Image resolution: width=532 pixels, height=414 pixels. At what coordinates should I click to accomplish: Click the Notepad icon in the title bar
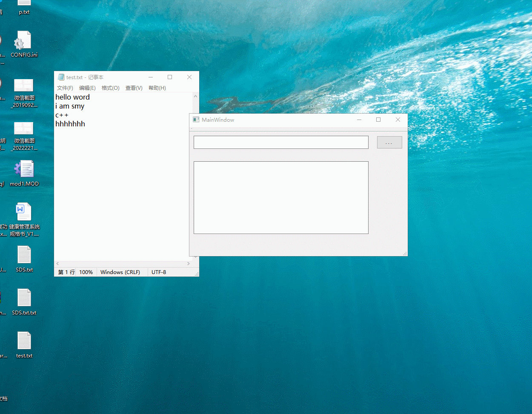coord(61,77)
